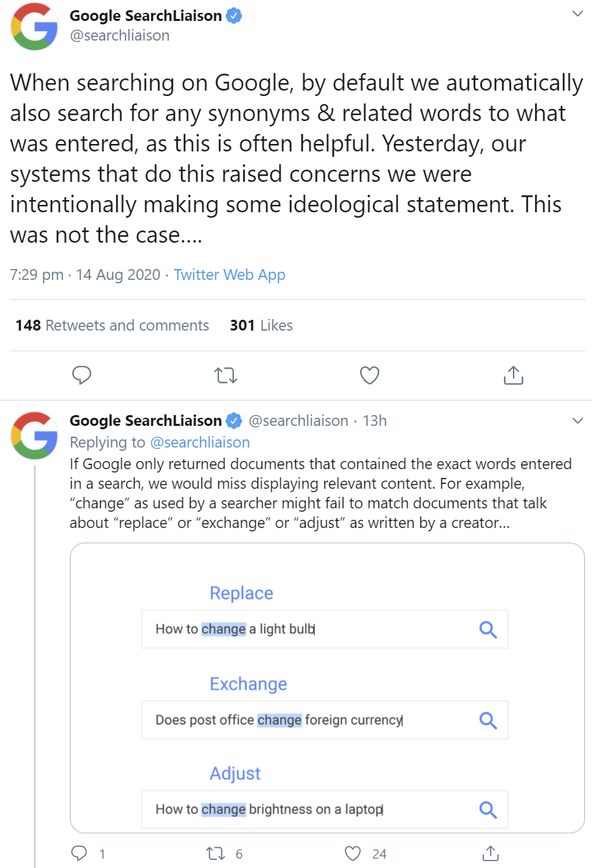Click Google SearchLiaison's profile avatar
The height and width of the screenshot is (868, 592).
pyautogui.click(x=34, y=27)
